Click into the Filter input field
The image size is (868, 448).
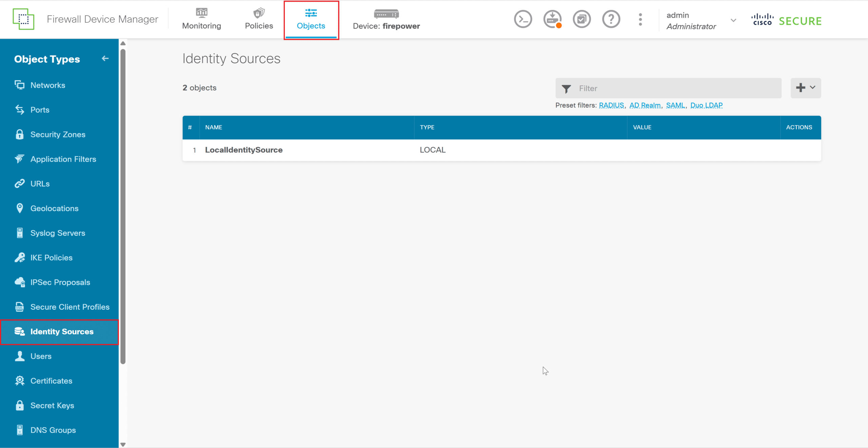pyautogui.click(x=675, y=89)
